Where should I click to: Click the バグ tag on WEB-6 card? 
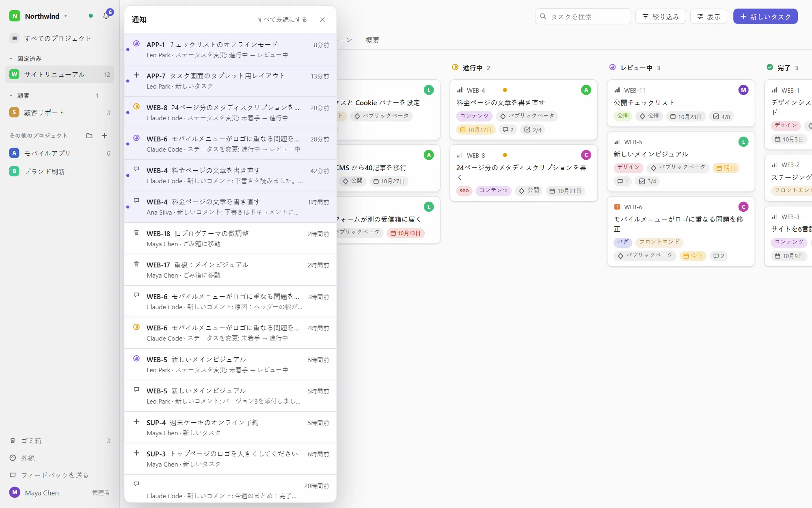tap(623, 242)
